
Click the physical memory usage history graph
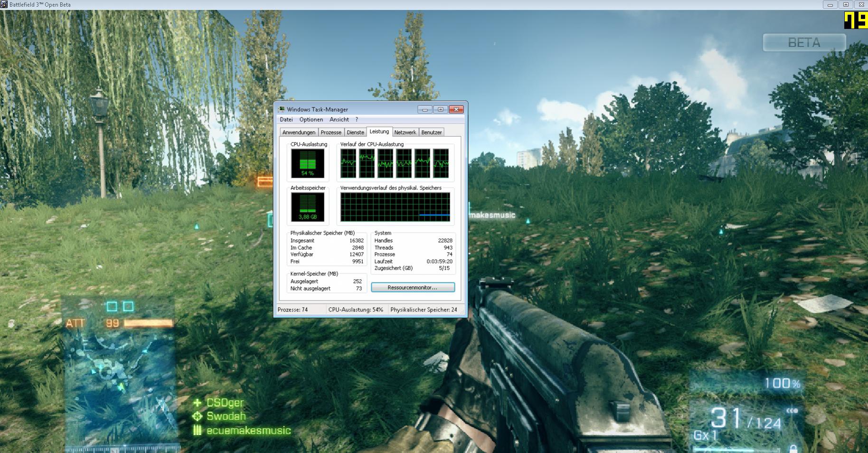[395, 207]
